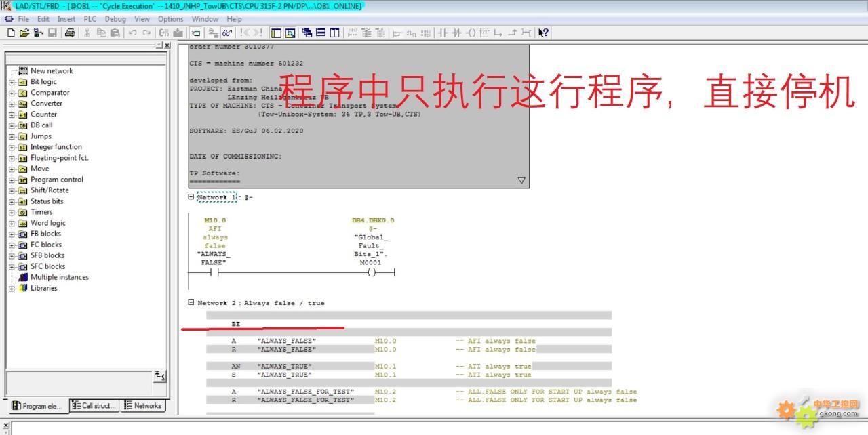Insert a normally closed contact
Screen dimensions: 868x435
457,33
